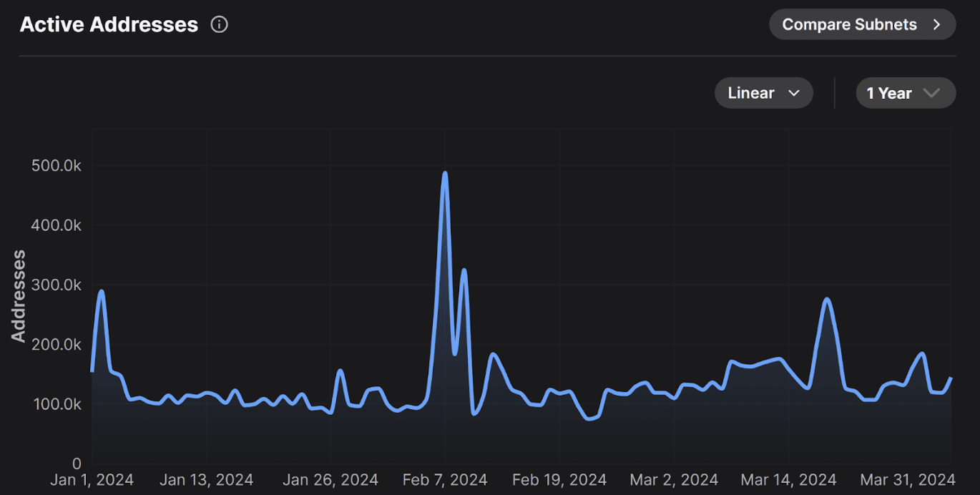Viewport: 980px width, 495px height.
Task: Expand the 1 Year time range dropdown
Action: [x=905, y=93]
